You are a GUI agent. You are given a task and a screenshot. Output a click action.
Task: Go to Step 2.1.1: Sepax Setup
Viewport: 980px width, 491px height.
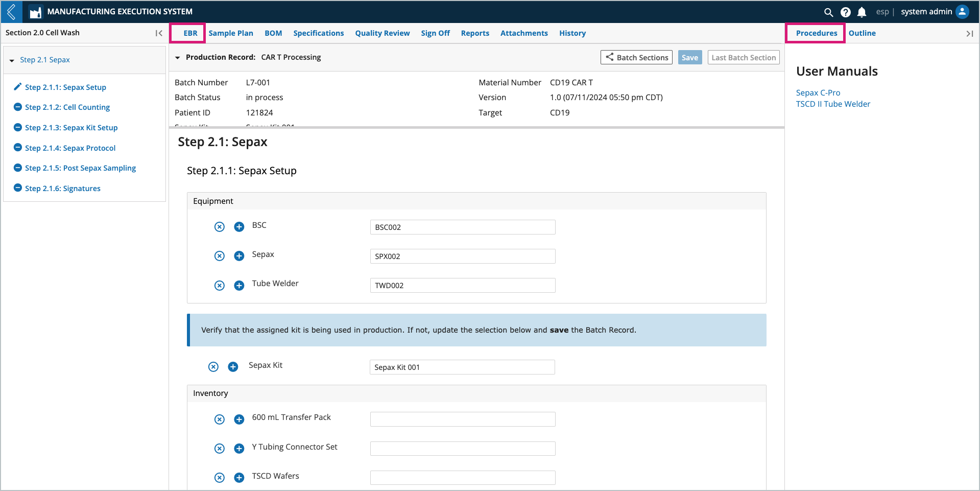tap(65, 87)
